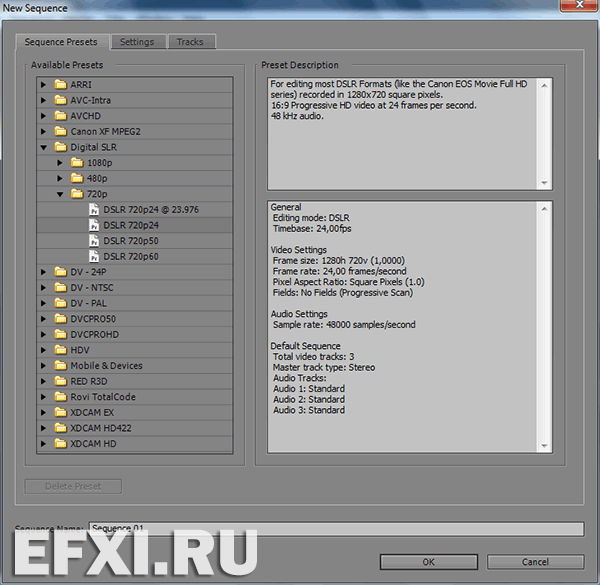Image resolution: width=600 pixels, height=585 pixels.
Task: Click the Mobile & Devices folder icon
Action: pos(60,365)
